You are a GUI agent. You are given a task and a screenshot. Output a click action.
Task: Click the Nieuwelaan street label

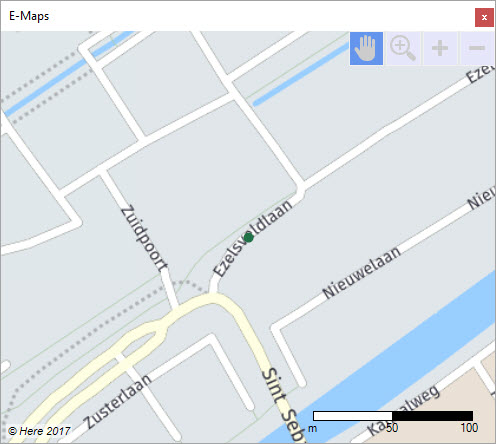point(361,273)
